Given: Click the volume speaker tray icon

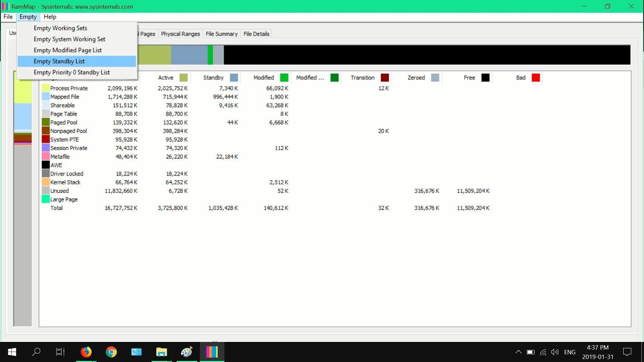Looking at the screenshot, I should (554, 352).
